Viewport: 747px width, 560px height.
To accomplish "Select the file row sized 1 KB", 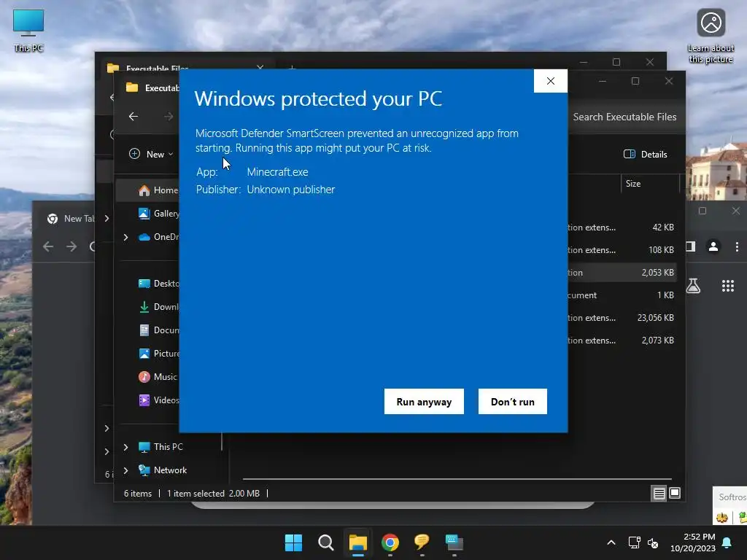I will [622, 295].
